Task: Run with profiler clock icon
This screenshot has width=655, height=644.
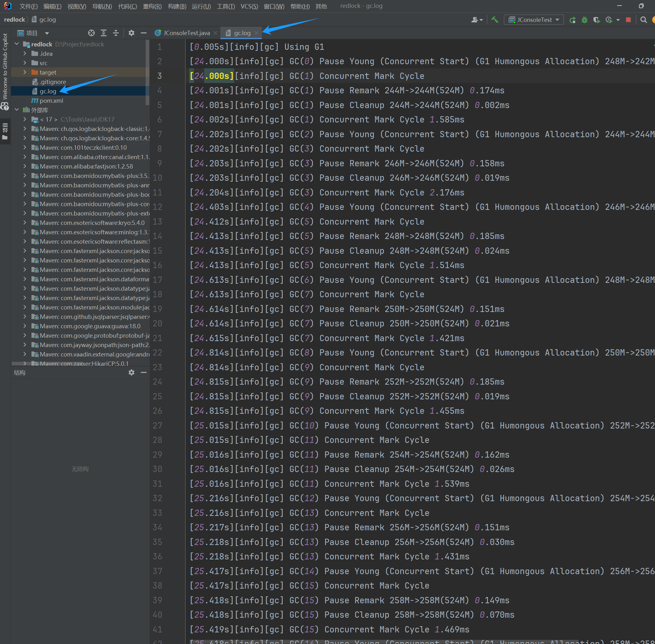Action: coord(609,20)
